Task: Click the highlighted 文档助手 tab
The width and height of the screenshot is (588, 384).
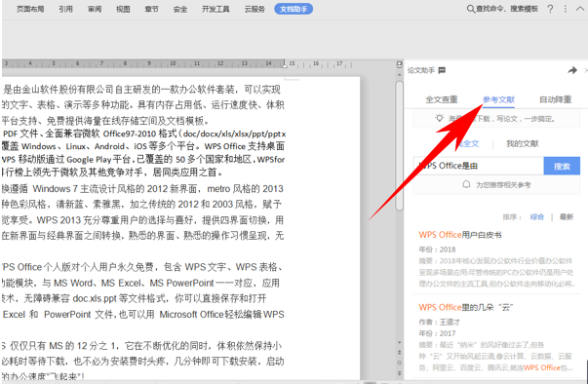Action: coord(294,9)
